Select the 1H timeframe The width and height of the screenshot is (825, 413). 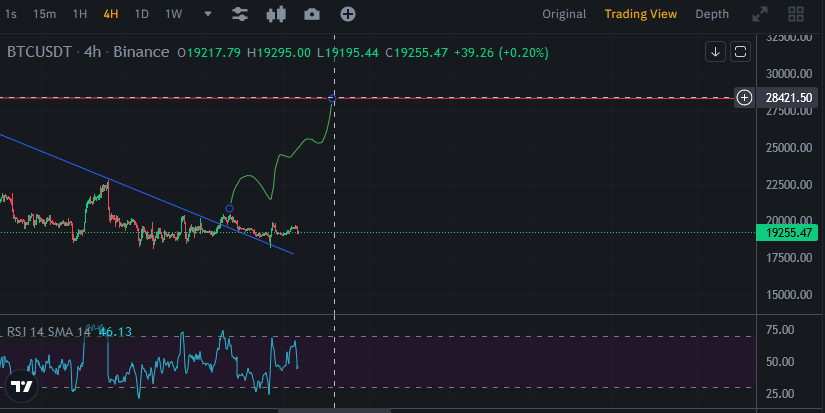80,14
